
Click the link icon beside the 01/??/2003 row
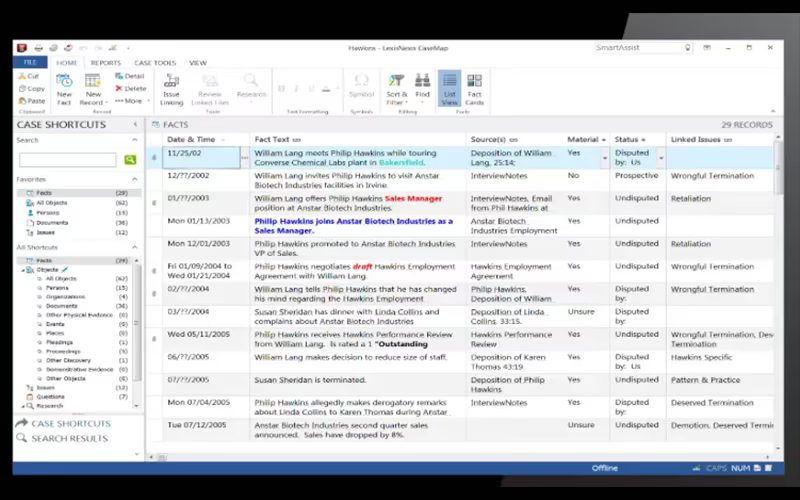[154, 203]
